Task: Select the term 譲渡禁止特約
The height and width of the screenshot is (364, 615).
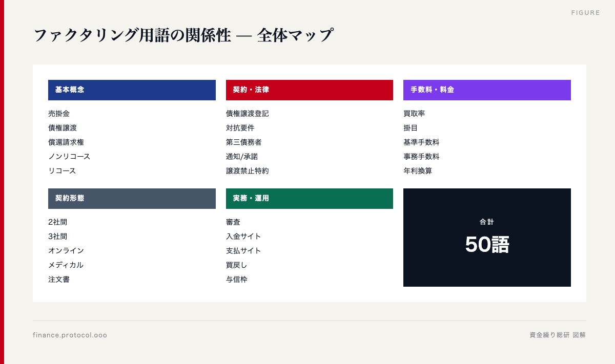Action: point(248,171)
